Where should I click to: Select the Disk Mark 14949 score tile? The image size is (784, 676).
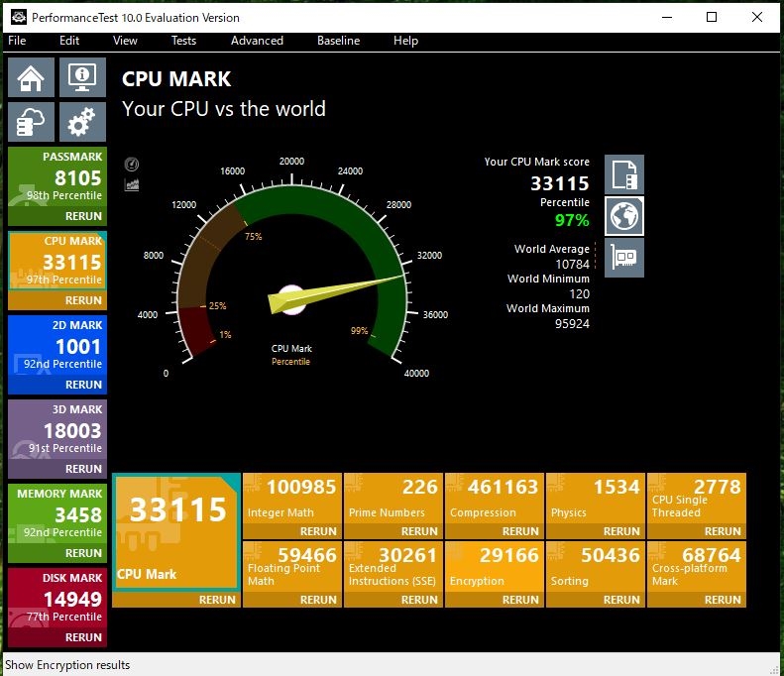[x=57, y=599]
